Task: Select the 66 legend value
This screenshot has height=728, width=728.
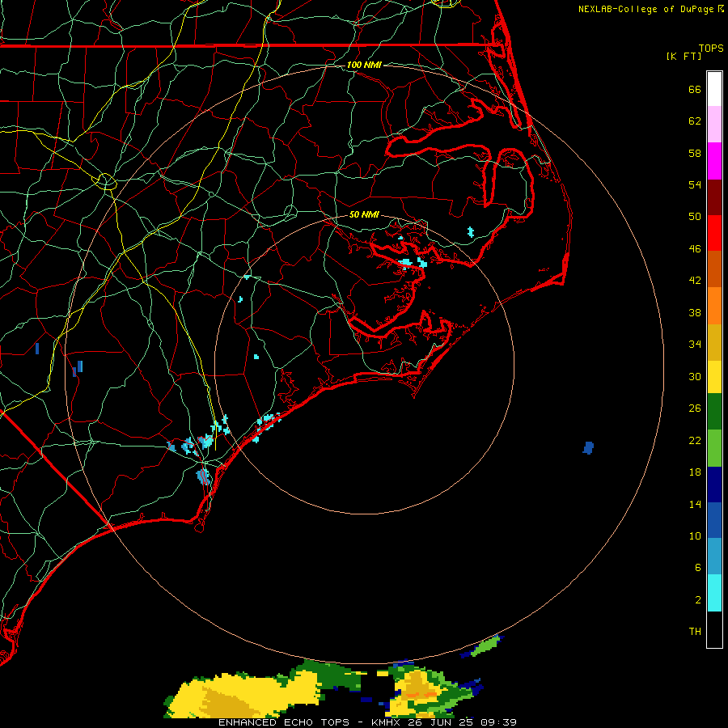Action: (x=695, y=89)
